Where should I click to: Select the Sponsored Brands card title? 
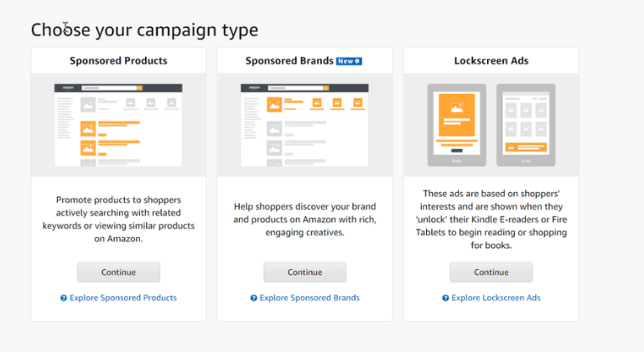pos(289,61)
